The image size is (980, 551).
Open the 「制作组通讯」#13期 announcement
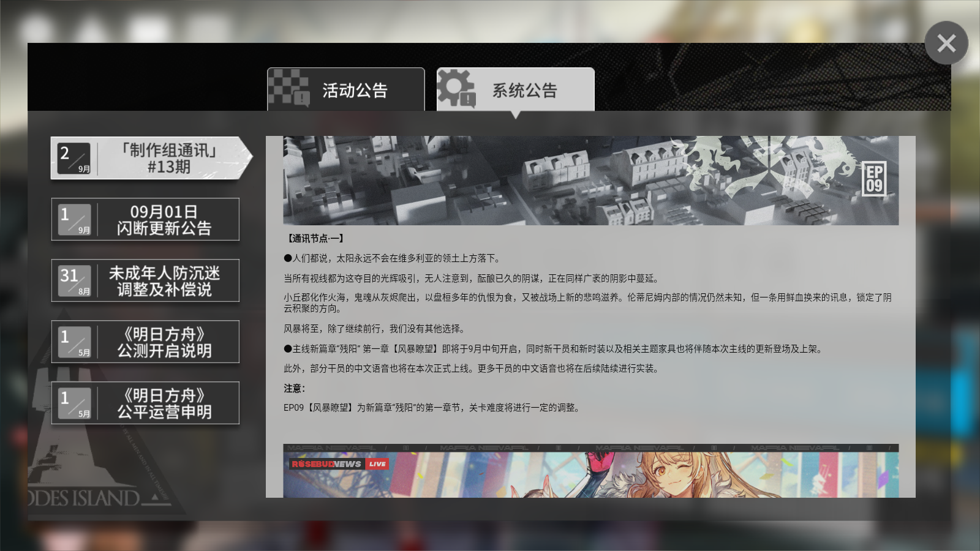point(151,158)
